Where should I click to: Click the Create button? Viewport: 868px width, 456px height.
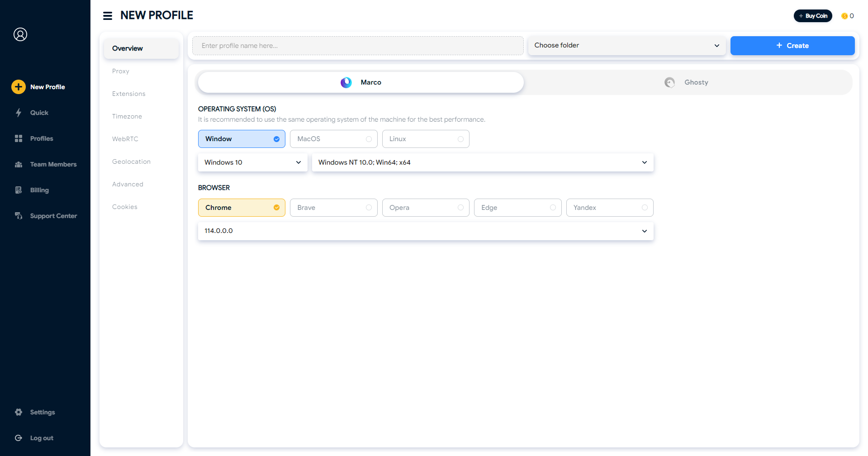(792, 46)
